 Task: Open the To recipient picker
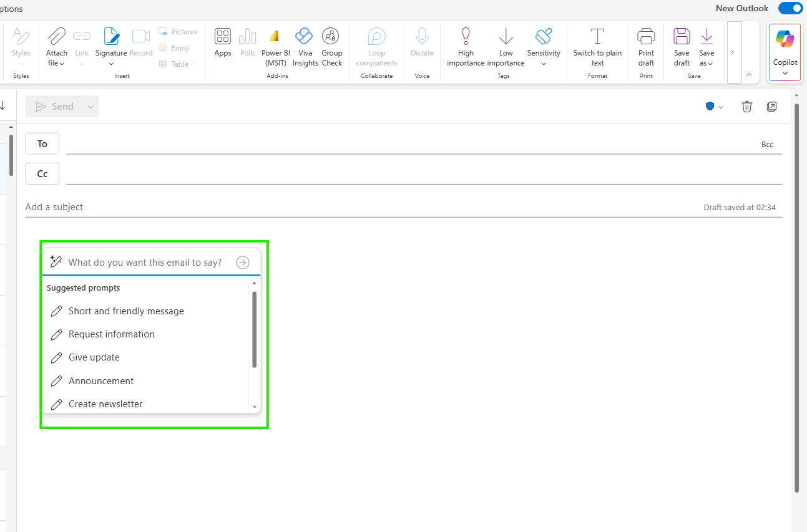click(x=42, y=143)
